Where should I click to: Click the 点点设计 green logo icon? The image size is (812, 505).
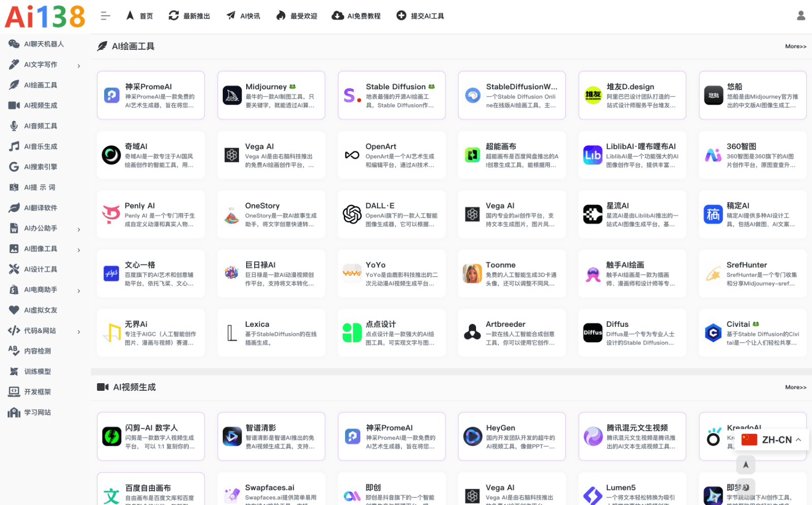[x=352, y=333]
